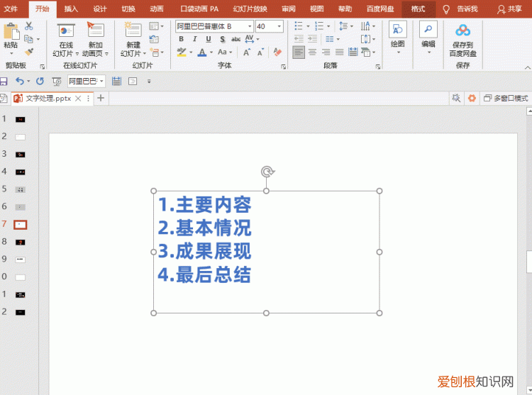Click the text line 3.成果展现
Image resolution: width=532 pixels, height=395 pixels.
[x=204, y=251]
